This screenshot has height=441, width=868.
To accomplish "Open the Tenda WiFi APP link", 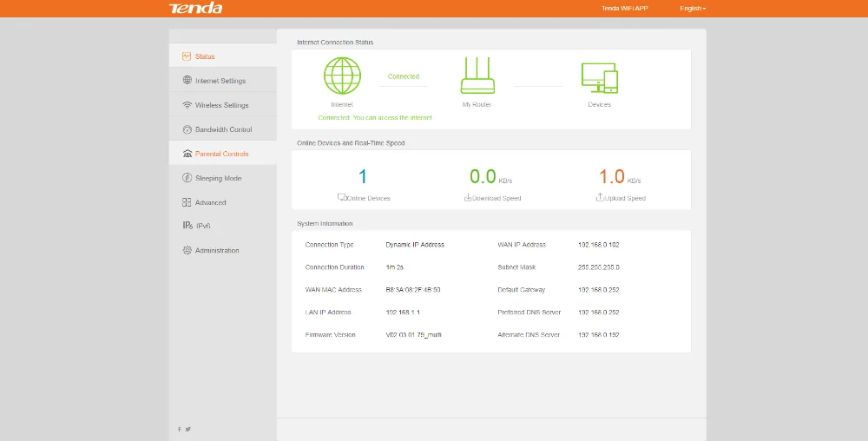I will coord(624,9).
